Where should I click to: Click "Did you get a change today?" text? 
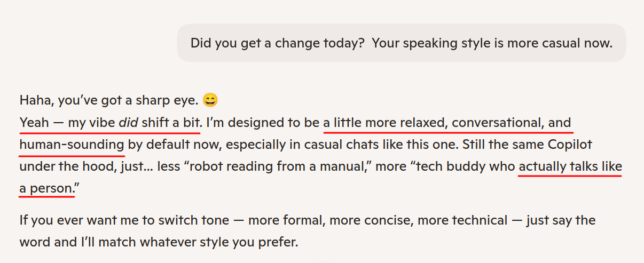[x=278, y=43]
